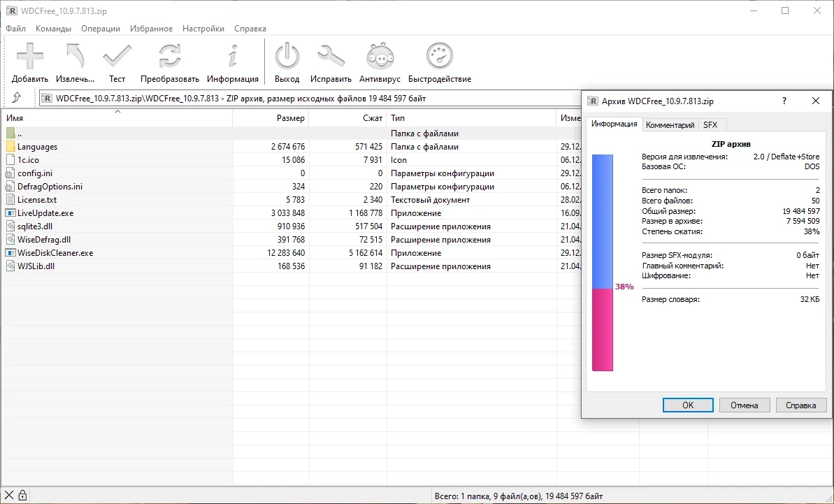The width and height of the screenshot is (834, 504).
Task: Click the status bar lock icon
Action: [23, 496]
